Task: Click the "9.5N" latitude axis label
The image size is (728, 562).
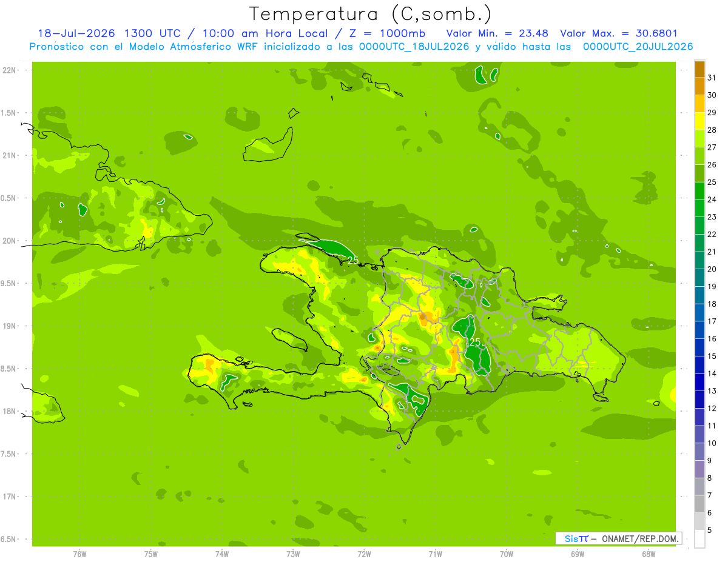Action: point(9,284)
